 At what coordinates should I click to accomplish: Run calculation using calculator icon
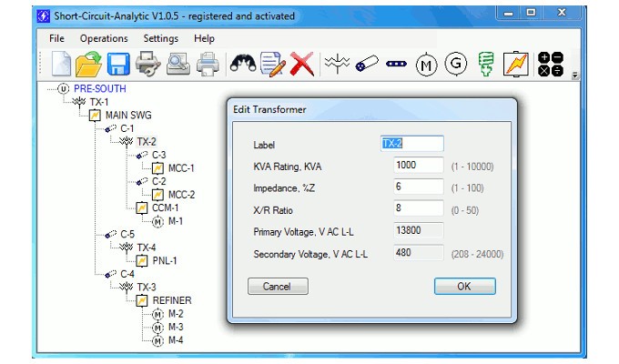click(x=551, y=64)
